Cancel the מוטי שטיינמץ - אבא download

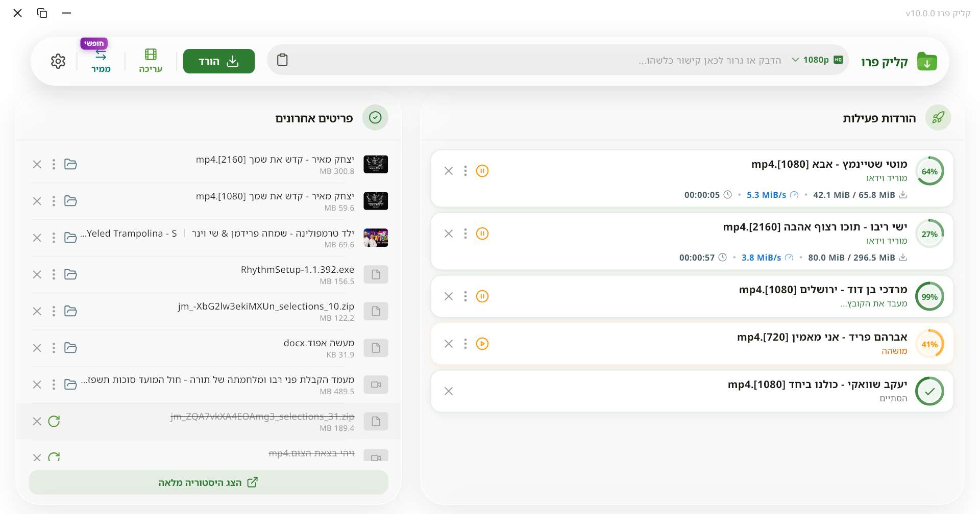pyautogui.click(x=449, y=171)
